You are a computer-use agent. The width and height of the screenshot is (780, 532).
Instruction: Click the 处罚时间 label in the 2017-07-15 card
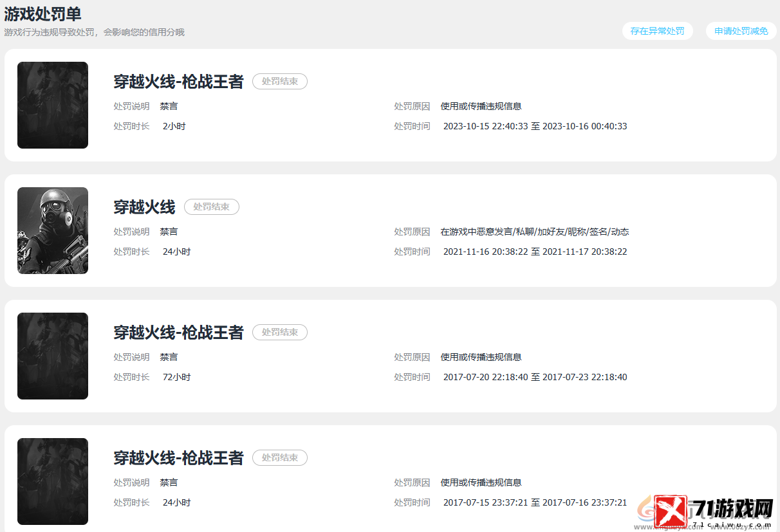tap(413, 503)
